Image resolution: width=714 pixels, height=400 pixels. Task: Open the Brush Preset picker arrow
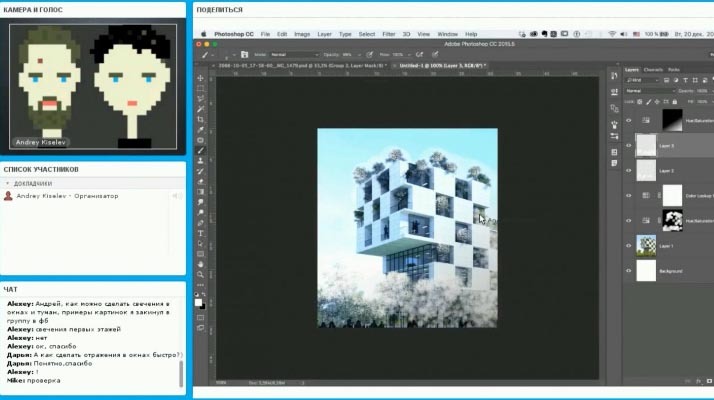234,55
